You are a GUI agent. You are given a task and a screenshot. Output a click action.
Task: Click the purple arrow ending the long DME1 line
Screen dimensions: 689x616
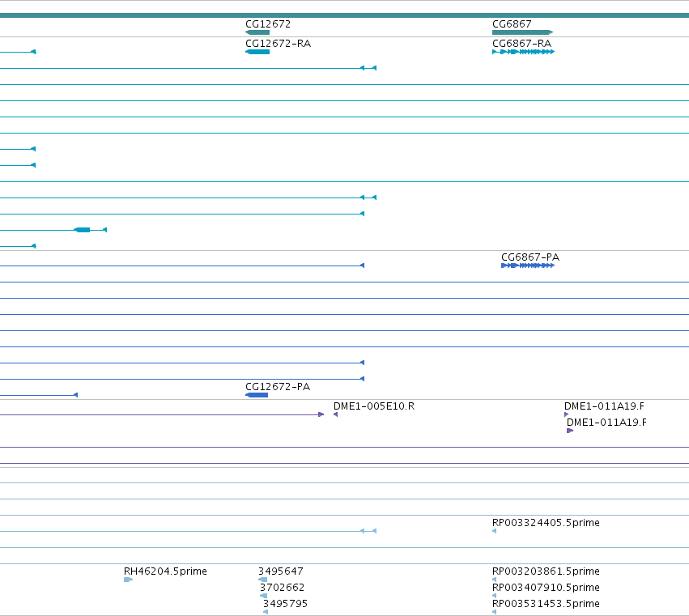[321, 414]
